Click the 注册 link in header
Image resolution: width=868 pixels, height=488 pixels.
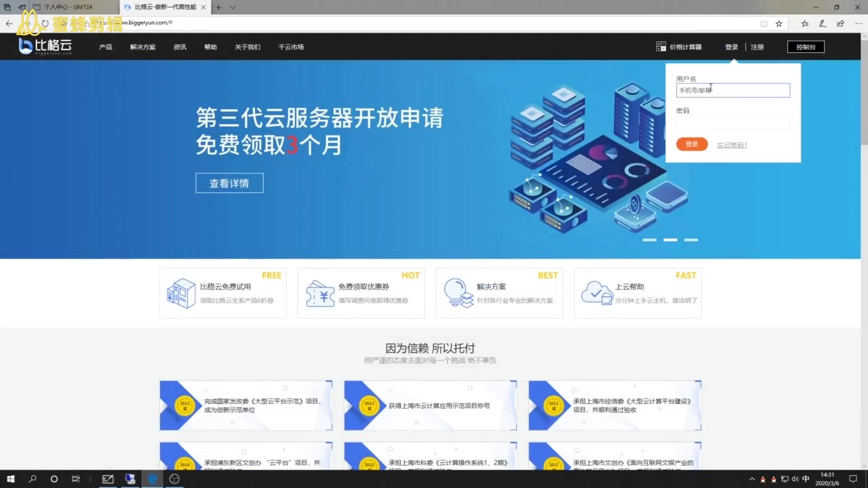pyautogui.click(x=757, y=47)
